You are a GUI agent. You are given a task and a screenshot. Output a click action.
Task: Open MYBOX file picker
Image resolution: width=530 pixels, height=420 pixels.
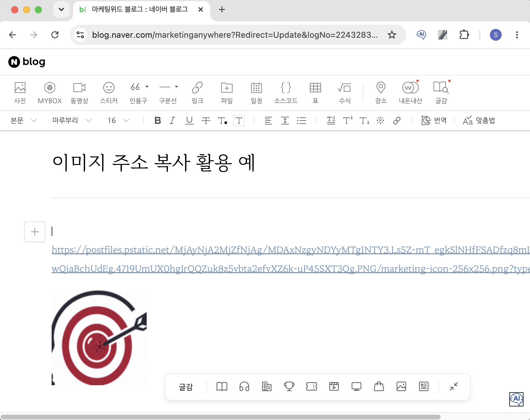50,93
